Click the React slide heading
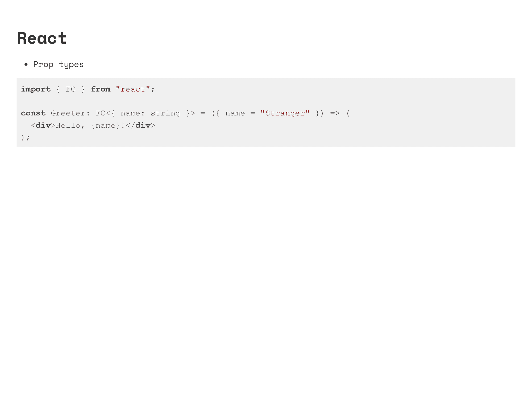Image resolution: width=532 pixels, height=399 pixels. coord(42,38)
